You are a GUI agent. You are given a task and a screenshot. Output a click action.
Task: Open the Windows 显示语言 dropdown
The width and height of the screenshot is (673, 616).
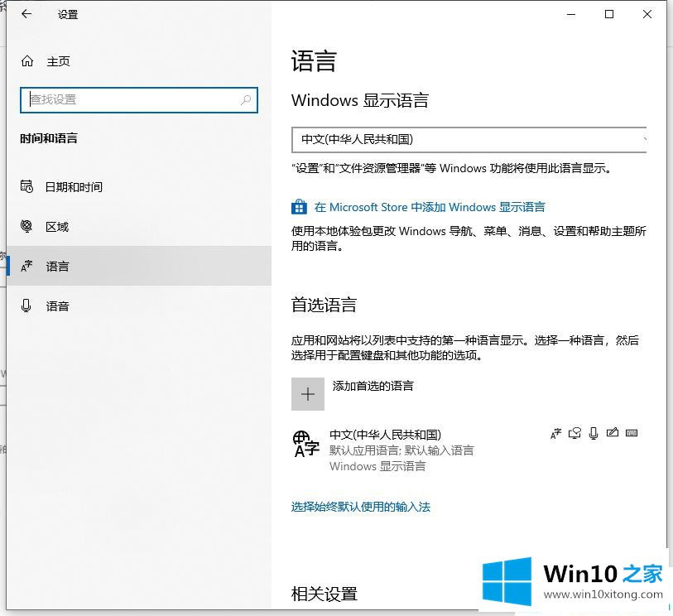469,140
